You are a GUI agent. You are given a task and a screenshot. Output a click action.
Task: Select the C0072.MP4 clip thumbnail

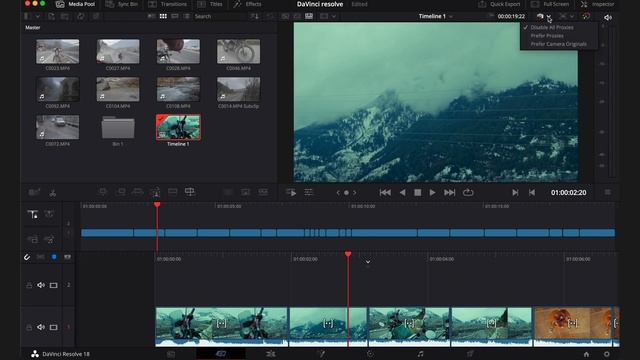coord(58,127)
